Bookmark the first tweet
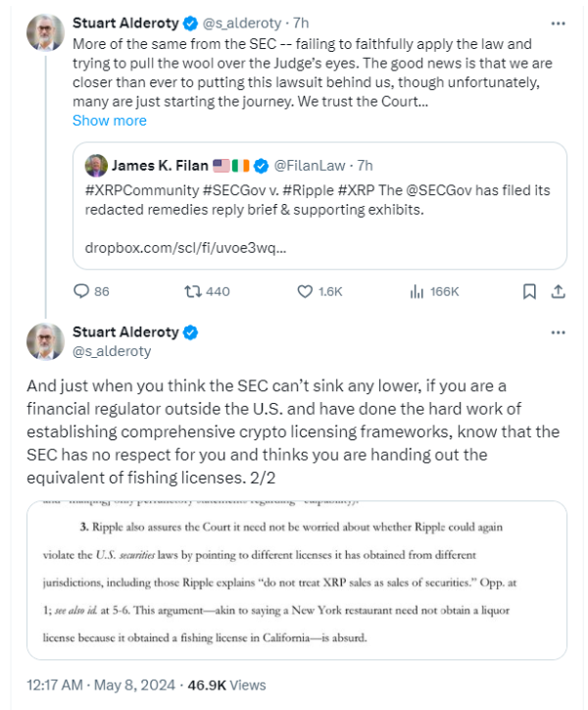Screen dimensions: 588x710 point(529,291)
